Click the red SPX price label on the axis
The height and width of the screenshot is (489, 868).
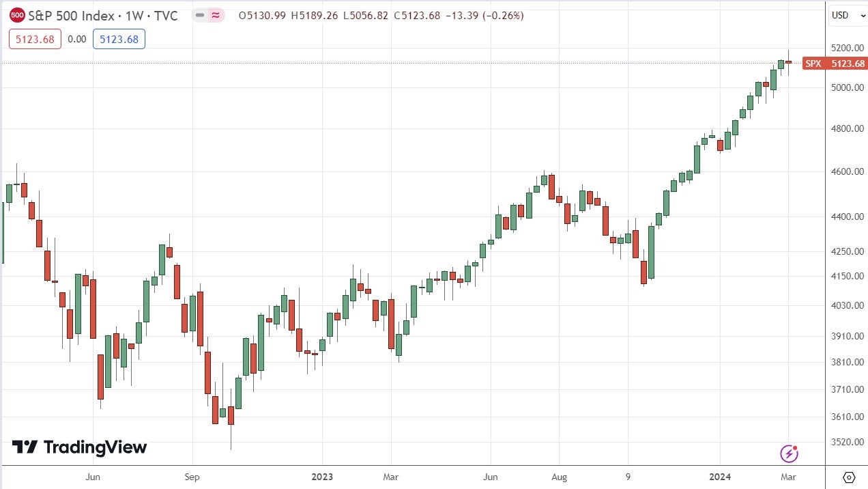[833, 64]
